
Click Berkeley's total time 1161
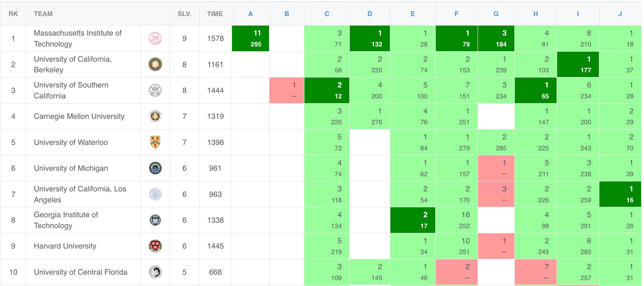click(215, 64)
